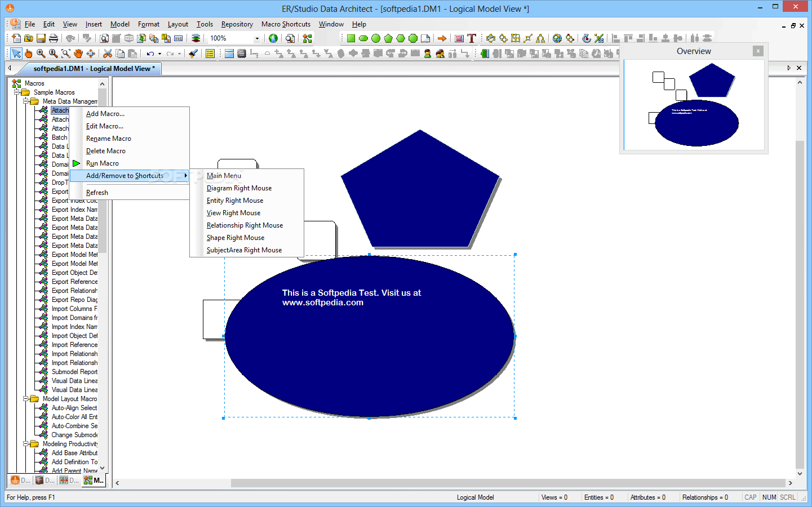Click Refresh in the context menu
Screen dimensions: 812x507
tap(97, 193)
